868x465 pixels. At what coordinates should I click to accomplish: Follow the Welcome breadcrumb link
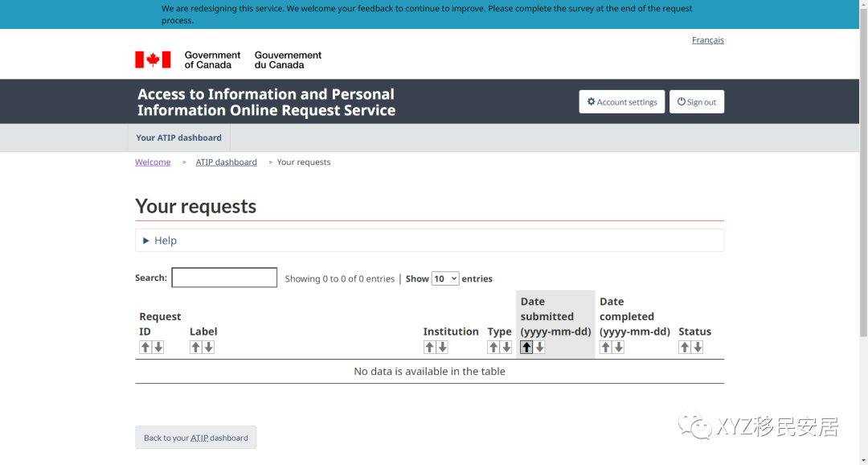click(153, 162)
